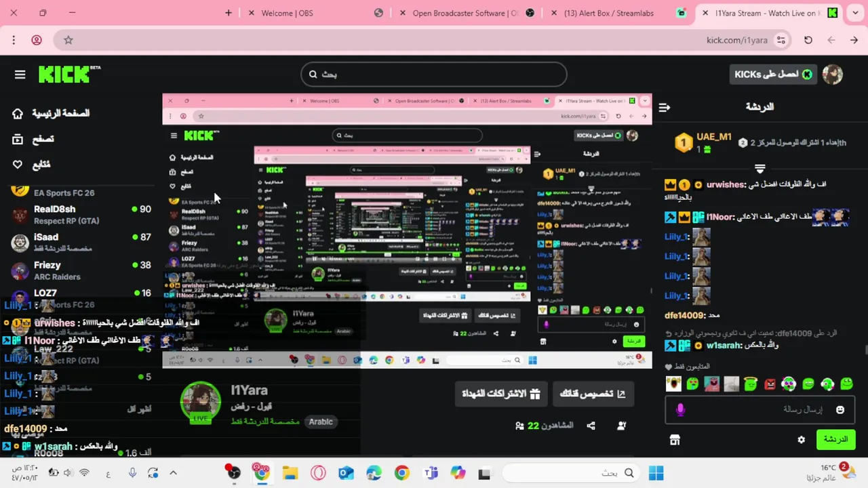Open the chat emoji picker smiley
This screenshot has height=488, width=868.
point(840,409)
